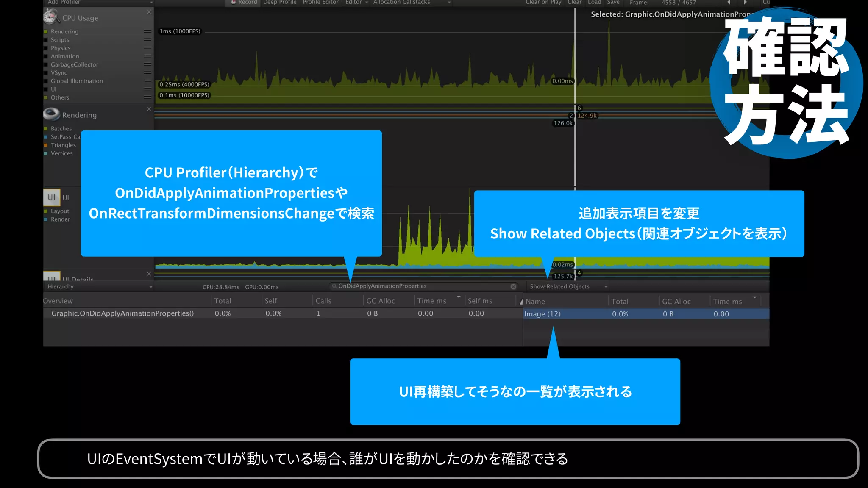Screen dimensions: 868x488
Task: Open the Editor target dropdown
Action: point(356,3)
